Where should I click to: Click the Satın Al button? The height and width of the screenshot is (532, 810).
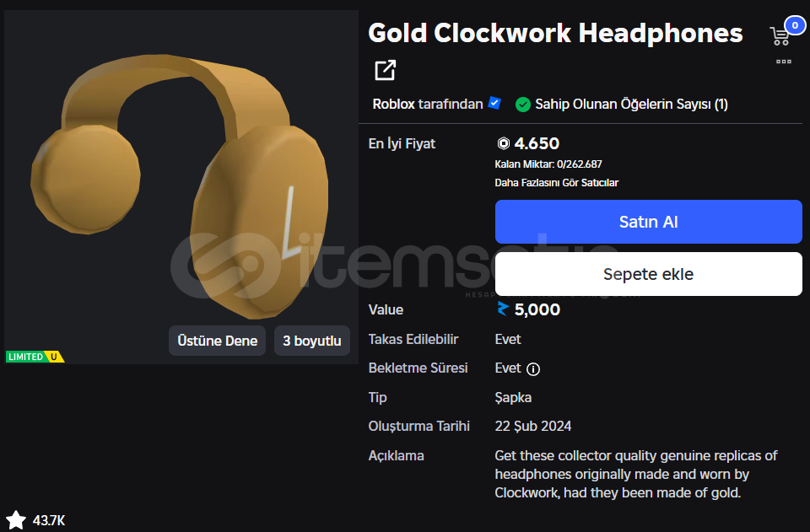[x=648, y=222]
